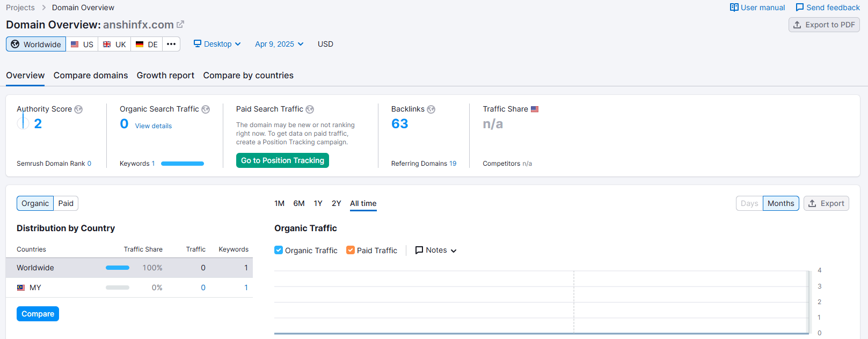Image resolution: width=868 pixels, height=339 pixels.
Task: Open the Overview tab
Action: (25, 76)
